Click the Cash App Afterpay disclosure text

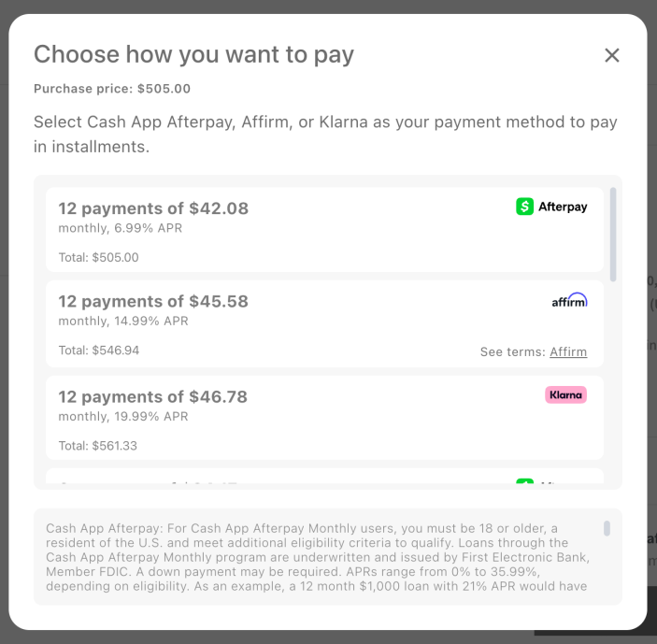318,557
